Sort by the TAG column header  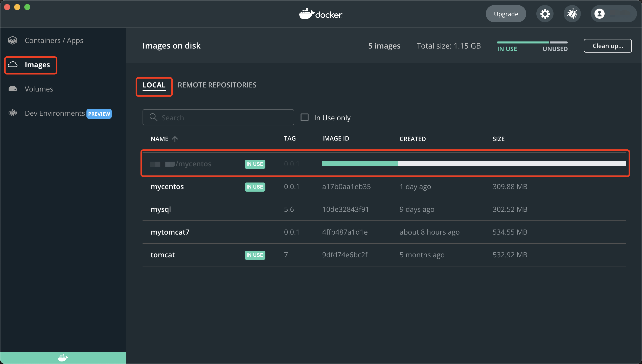click(290, 139)
